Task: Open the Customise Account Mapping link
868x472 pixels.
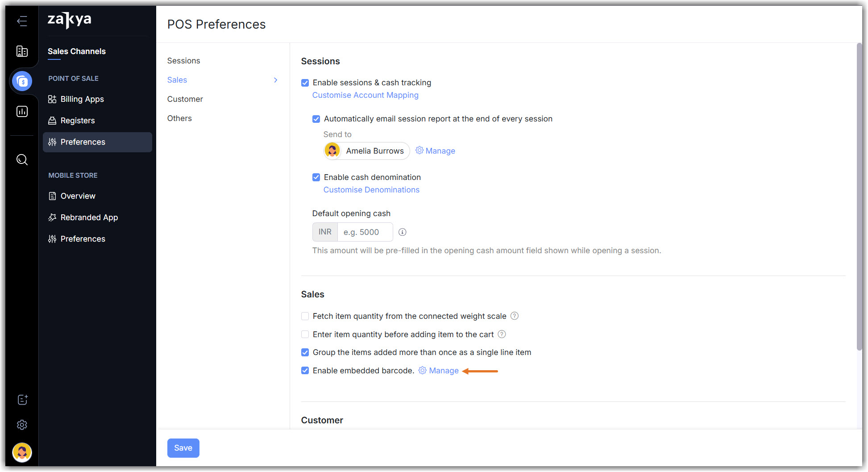Action: 365,95
